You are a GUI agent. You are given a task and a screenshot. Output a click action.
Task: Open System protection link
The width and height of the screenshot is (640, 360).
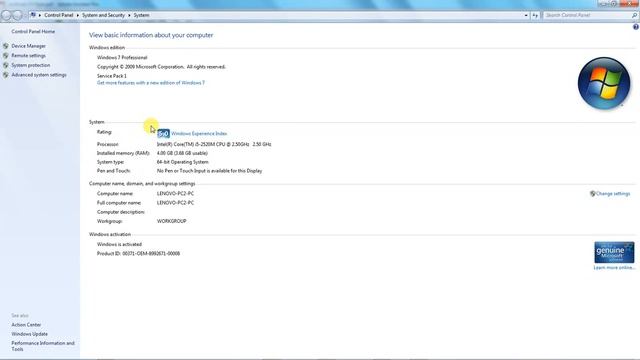(x=31, y=65)
